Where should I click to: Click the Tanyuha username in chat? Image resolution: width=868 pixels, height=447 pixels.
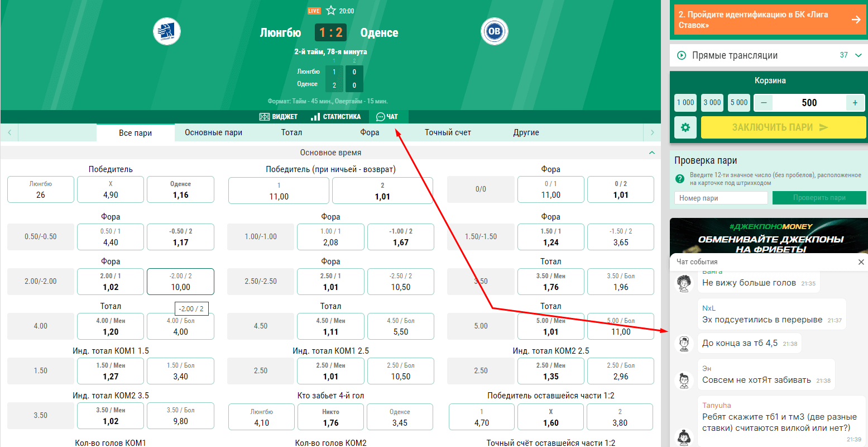click(717, 405)
